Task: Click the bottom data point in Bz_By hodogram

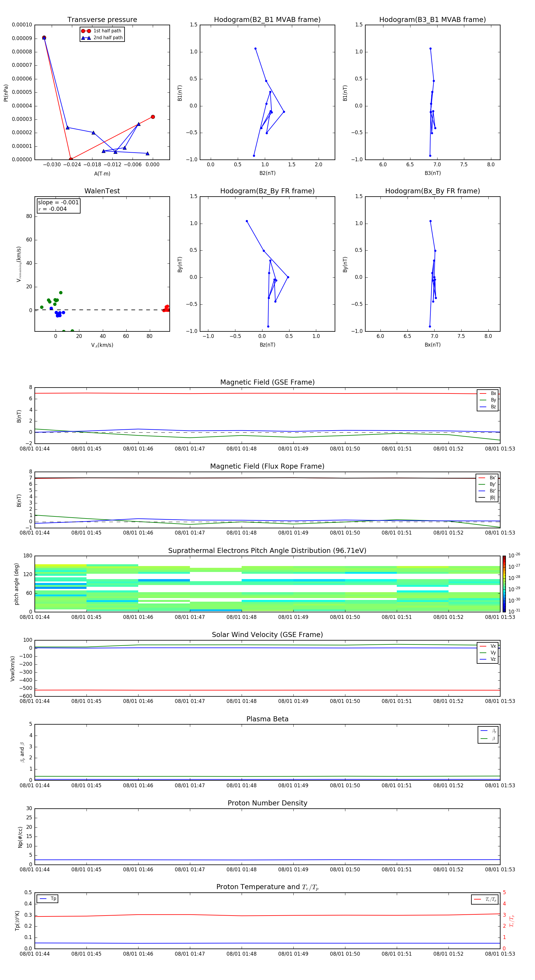Action: point(268,326)
